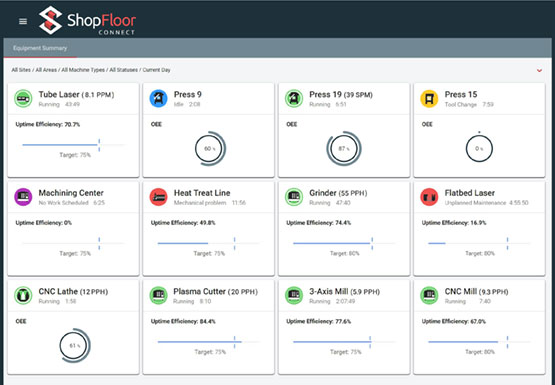Click the '(20 PPH)' rate on Plasma Cutter
Image resolution: width=555 pixels, height=385 pixels.
[243, 292]
